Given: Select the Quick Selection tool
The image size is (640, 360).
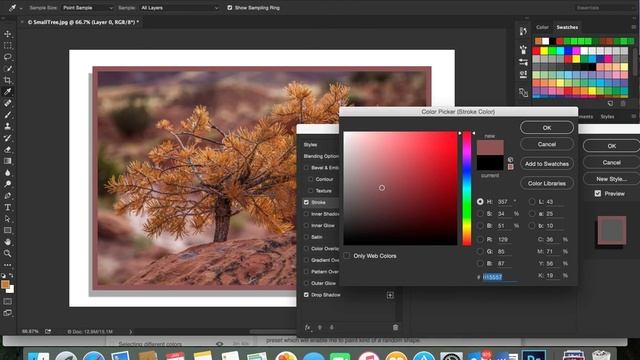Looking at the screenshot, I should point(7,68).
